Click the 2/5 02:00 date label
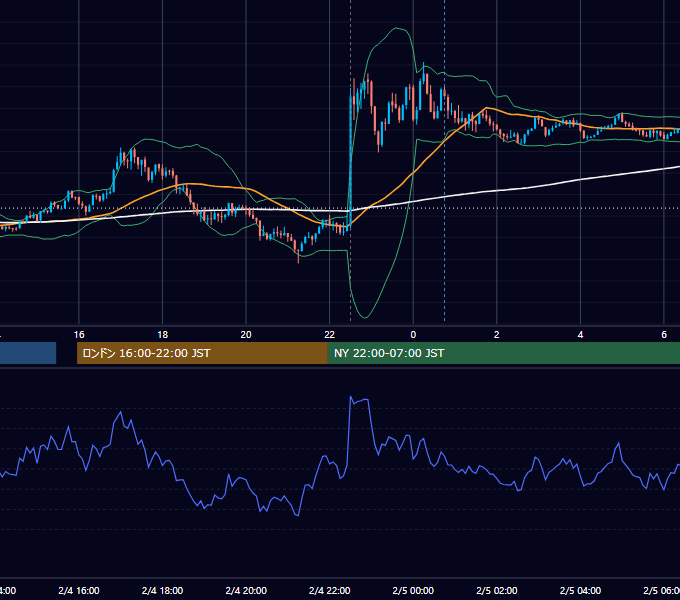 click(497, 590)
